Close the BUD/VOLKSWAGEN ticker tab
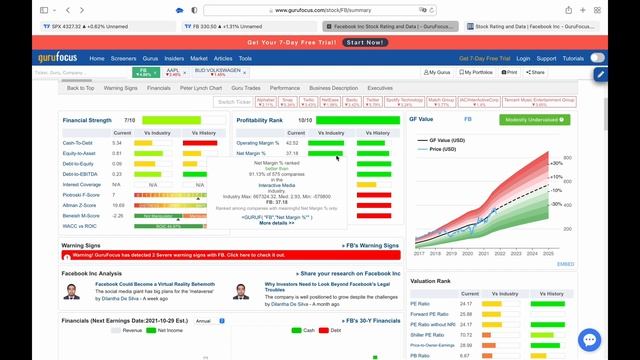Image resolution: width=640 pixels, height=360 pixels. pyautogui.click(x=244, y=73)
